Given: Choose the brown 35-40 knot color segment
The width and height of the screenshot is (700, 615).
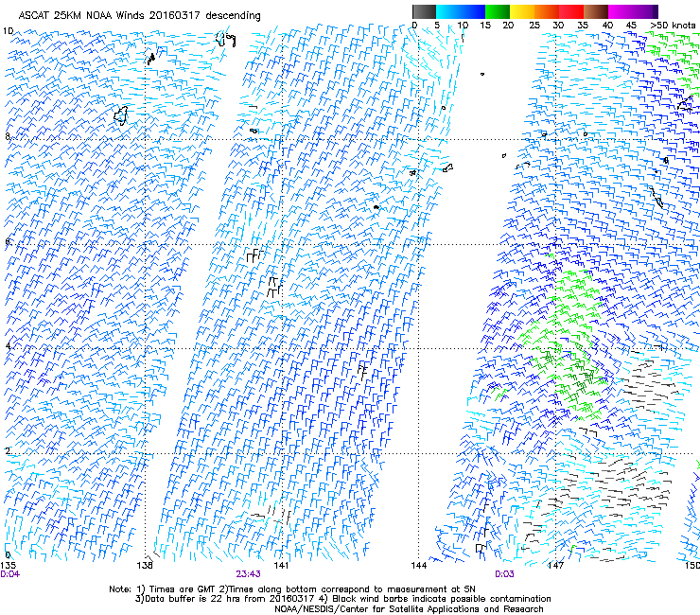Looking at the screenshot, I should coord(596,11).
